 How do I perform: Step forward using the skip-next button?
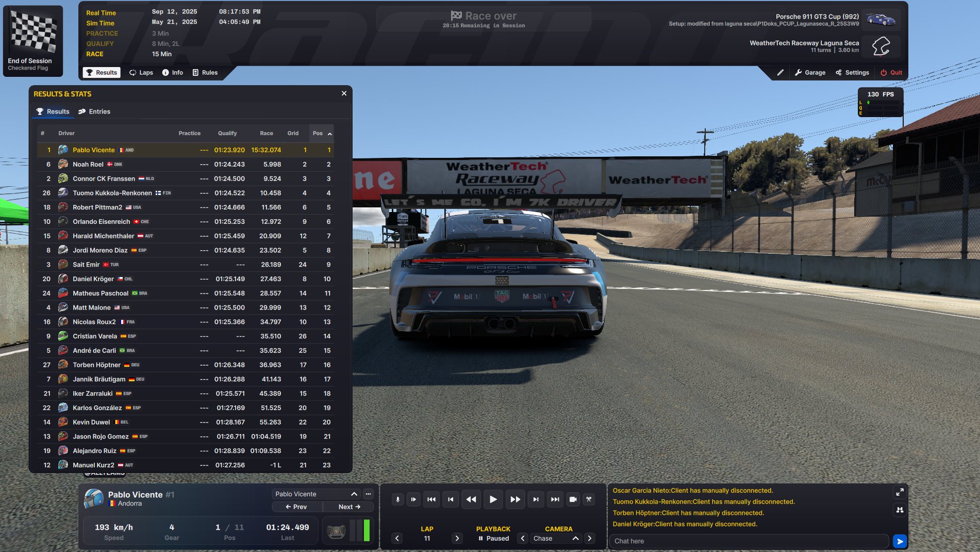(x=536, y=499)
